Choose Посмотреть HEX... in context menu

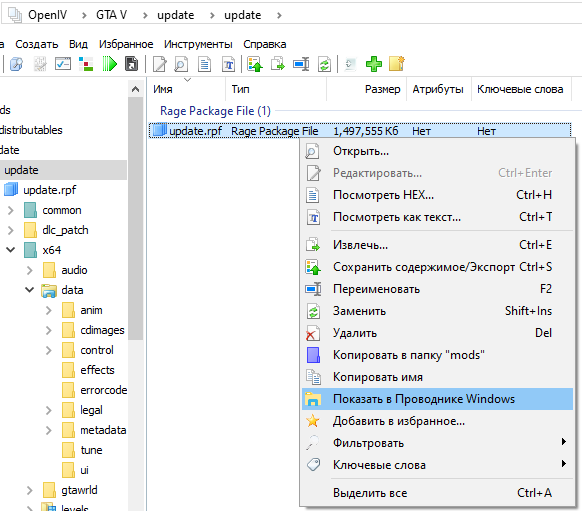438,195
